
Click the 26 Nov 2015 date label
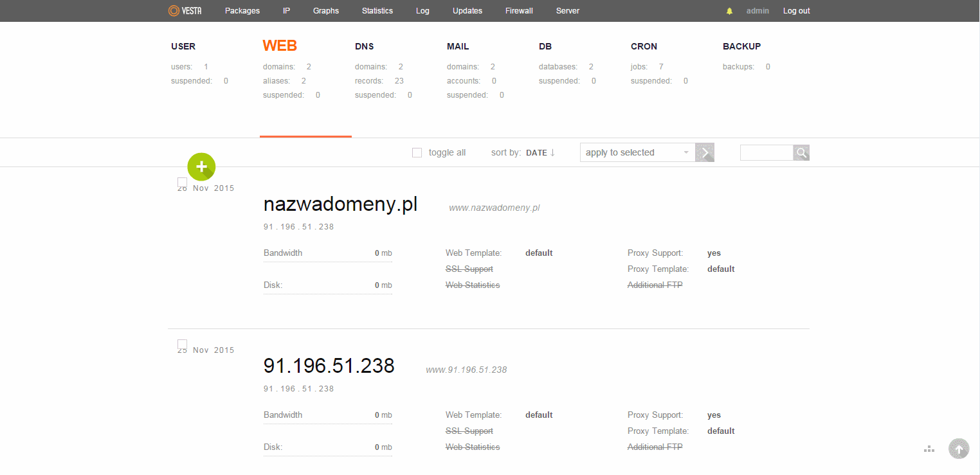coord(206,188)
